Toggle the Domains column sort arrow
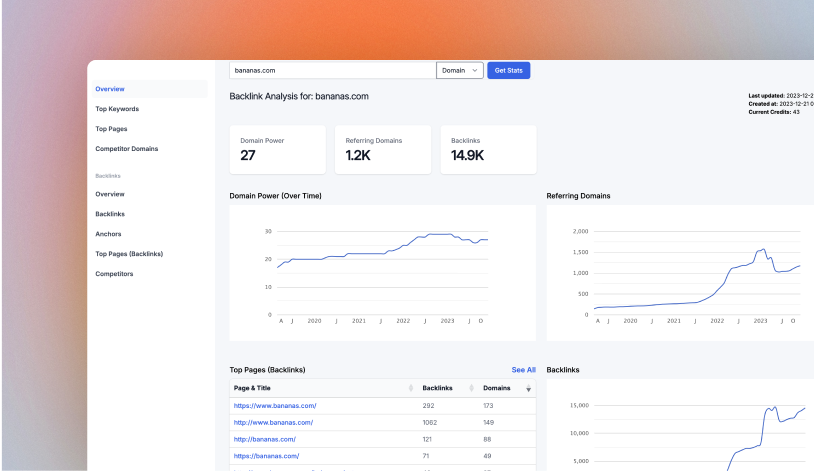Viewport: 814px width, 471px height. coord(529,388)
